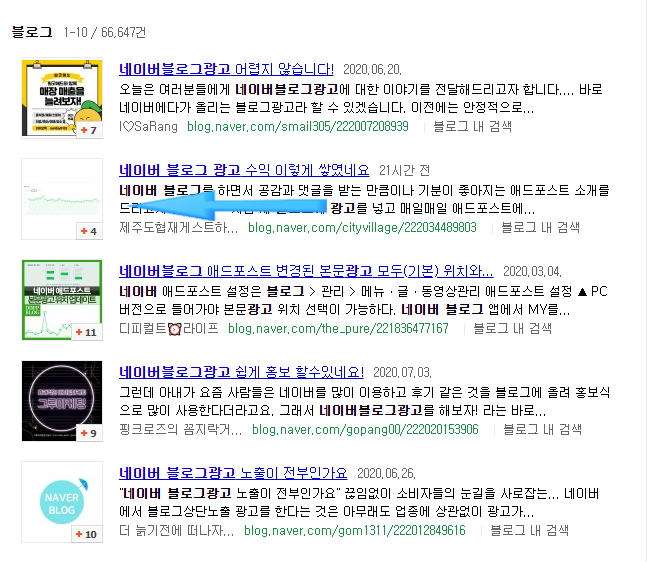Open the post 네이버블로그 애드포스트 변경된 본문광고 모두(기본) 위치와

(x=306, y=271)
